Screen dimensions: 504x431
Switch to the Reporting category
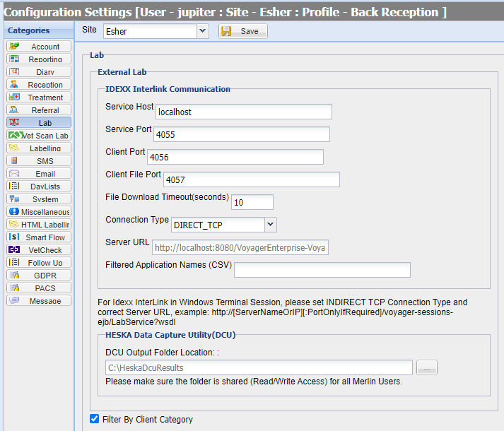pos(39,59)
